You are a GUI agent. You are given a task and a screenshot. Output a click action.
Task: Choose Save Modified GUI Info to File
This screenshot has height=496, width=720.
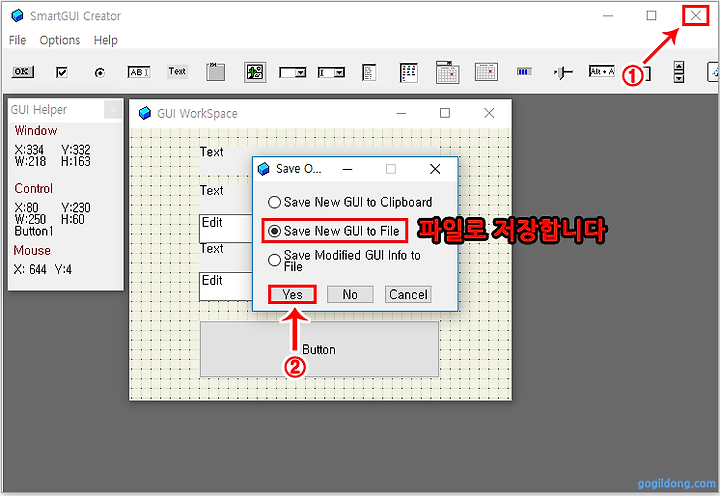pos(344,260)
